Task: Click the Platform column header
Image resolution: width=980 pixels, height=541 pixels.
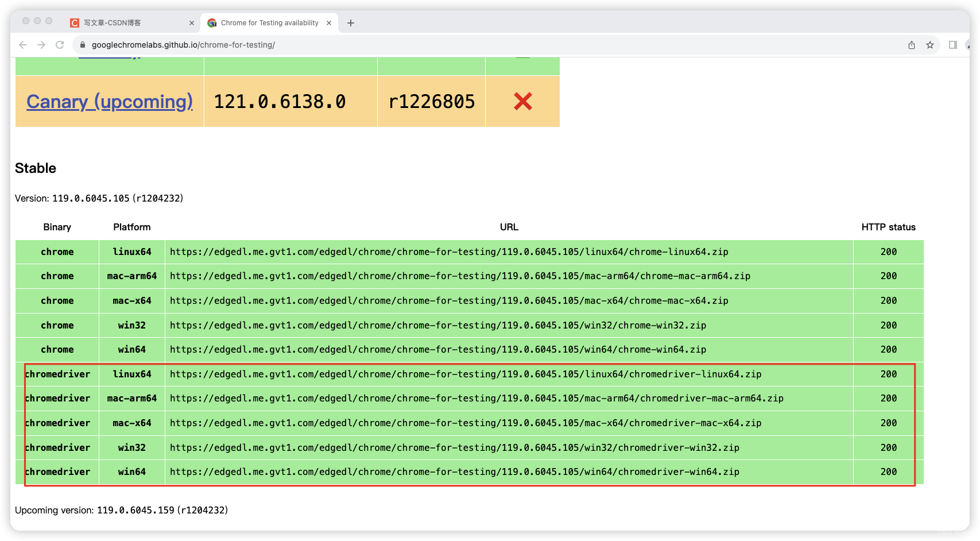Action: click(x=132, y=227)
